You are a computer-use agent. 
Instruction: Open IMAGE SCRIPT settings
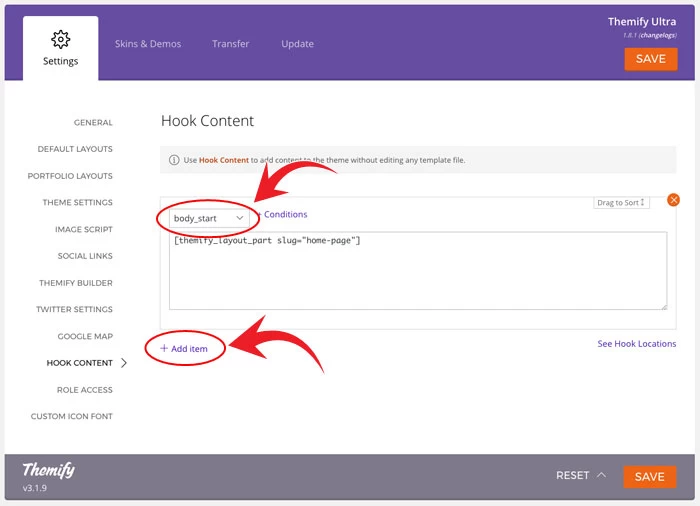tap(84, 229)
